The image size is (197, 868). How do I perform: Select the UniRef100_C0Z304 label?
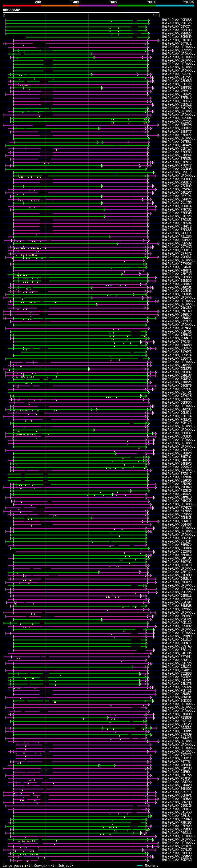[x=177, y=118]
